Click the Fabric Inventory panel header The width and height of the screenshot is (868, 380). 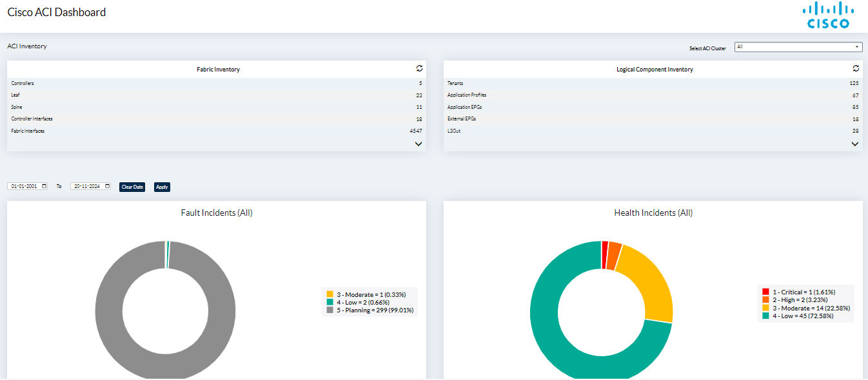tap(218, 70)
